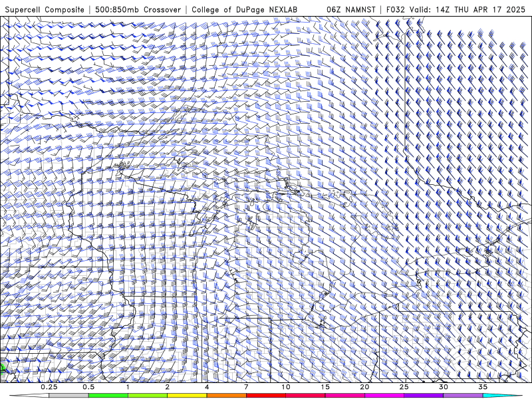Select the magenta 20–25 color bar segment

click(x=384, y=396)
